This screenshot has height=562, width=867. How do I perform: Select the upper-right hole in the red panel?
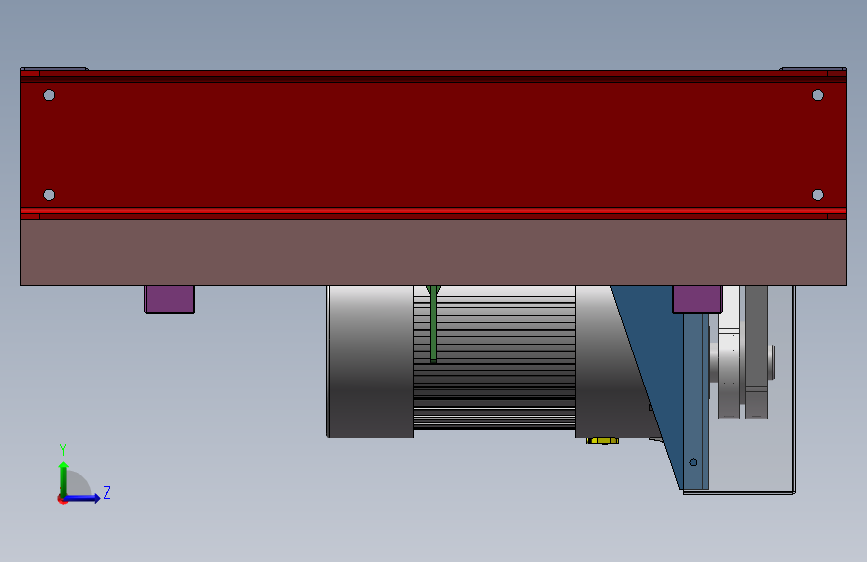coord(818,95)
